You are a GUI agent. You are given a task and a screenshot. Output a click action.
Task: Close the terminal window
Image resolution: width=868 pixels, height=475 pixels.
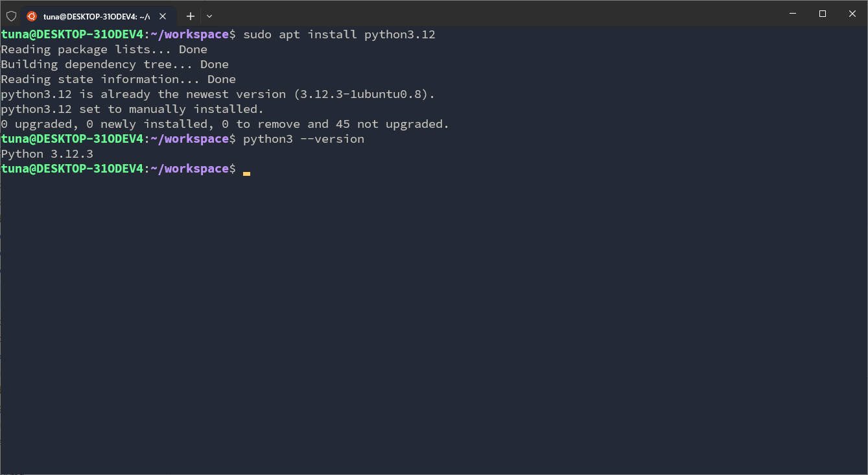(852, 14)
